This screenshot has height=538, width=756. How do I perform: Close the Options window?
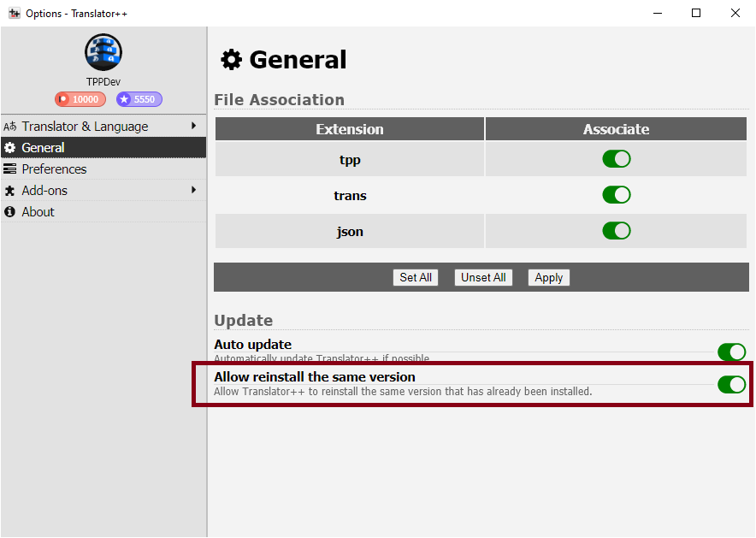pyautogui.click(x=735, y=13)
